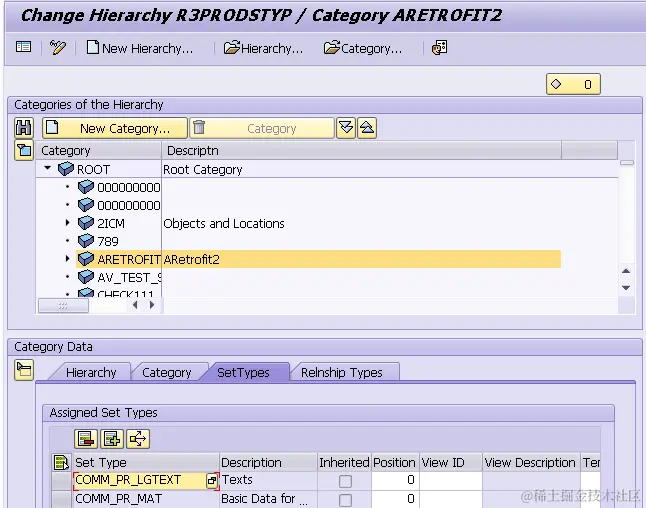Click New Hierarchy toolbar button
Screen dimensions: 646x508
coord(140,48)
